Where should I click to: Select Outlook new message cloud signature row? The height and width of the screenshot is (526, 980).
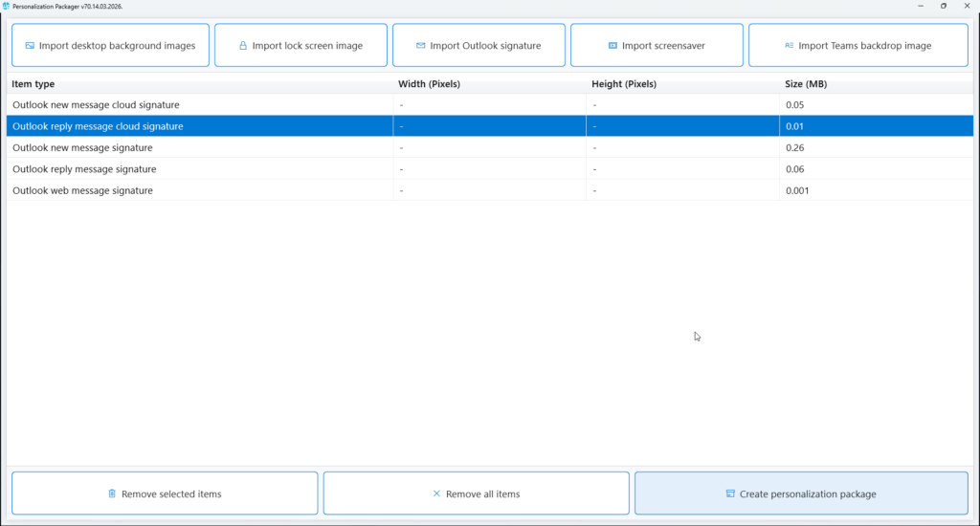coord(96,105)
